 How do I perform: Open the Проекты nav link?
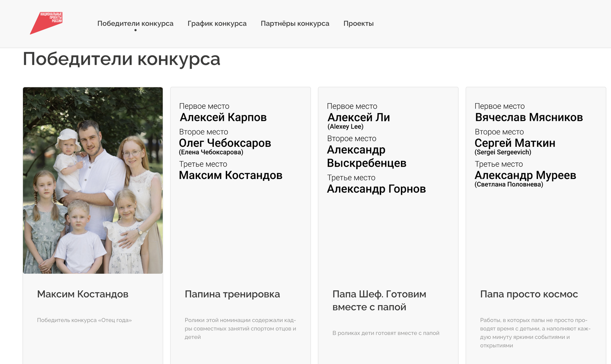(358, 24)
